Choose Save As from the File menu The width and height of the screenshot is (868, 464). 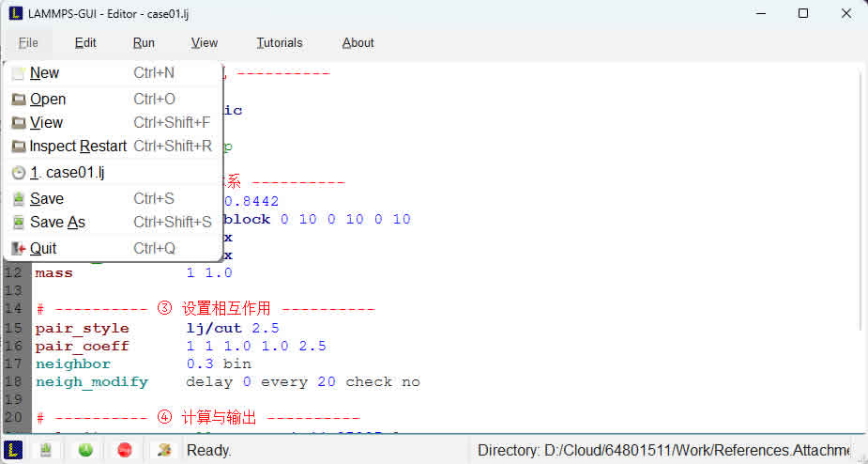click(x=113, y=223)
